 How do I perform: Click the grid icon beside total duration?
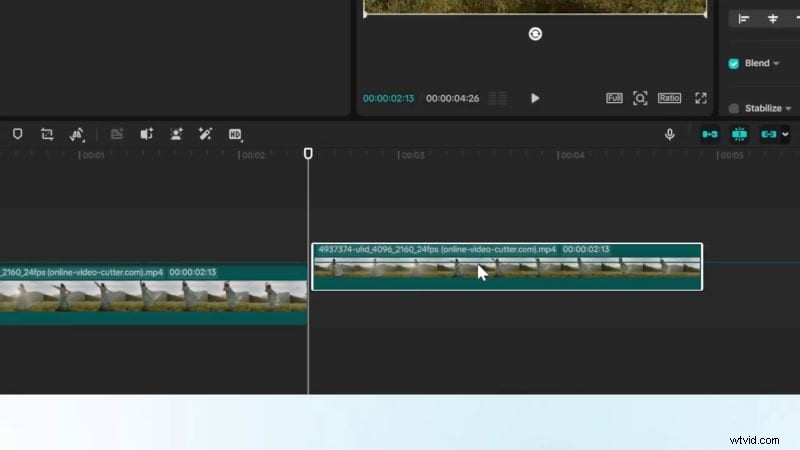tap(498, 98)
